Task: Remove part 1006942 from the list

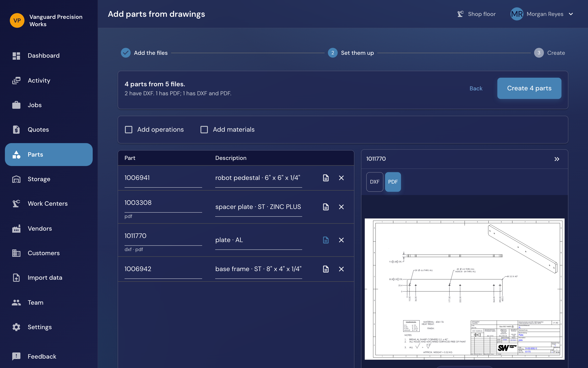Action: [x=341, y=269]
